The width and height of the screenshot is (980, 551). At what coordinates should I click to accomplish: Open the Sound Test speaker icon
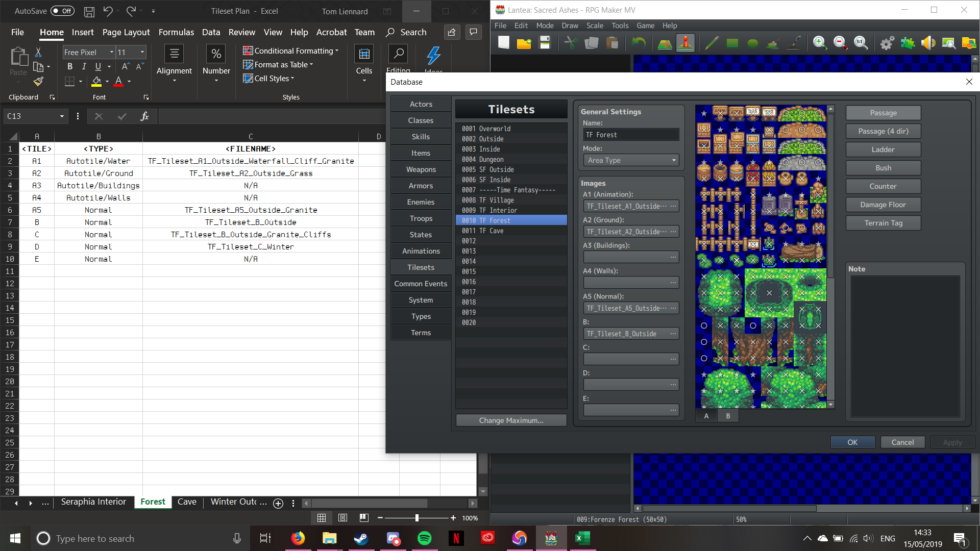click(928, 43)
